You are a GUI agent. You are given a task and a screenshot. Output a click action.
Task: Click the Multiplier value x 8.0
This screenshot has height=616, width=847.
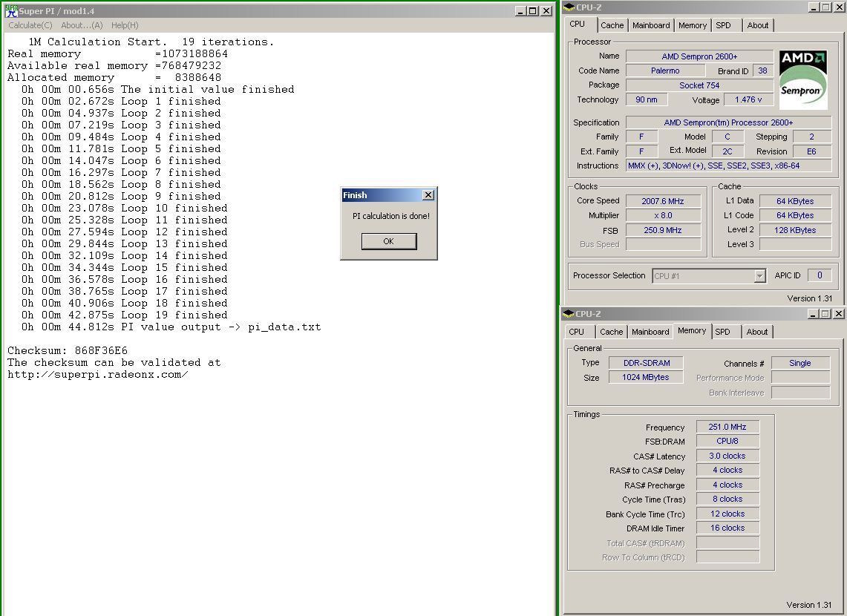pos(663,215)
